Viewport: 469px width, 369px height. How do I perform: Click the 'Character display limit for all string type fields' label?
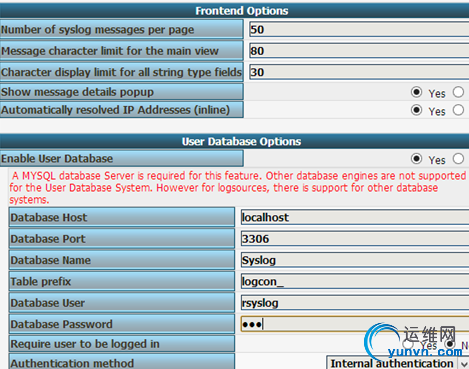[121, 72]
